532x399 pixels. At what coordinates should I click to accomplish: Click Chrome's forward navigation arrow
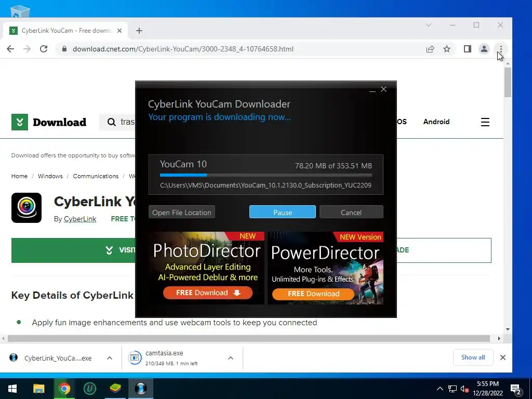[x=27, y=49]
